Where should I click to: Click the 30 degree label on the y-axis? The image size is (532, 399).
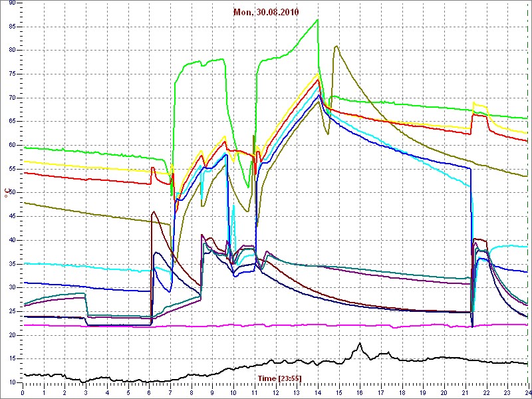tap(12, 287)
